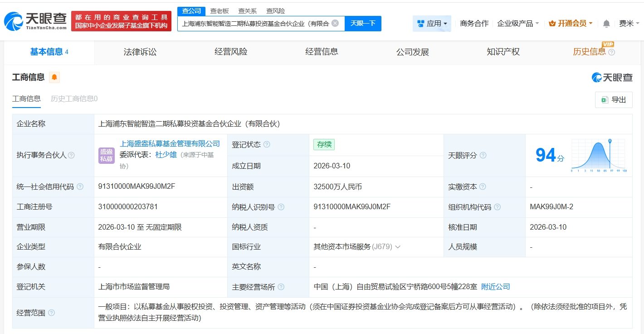644x334 pixels.
Task: Export data with the 导出 button
Action: (614, 100)
